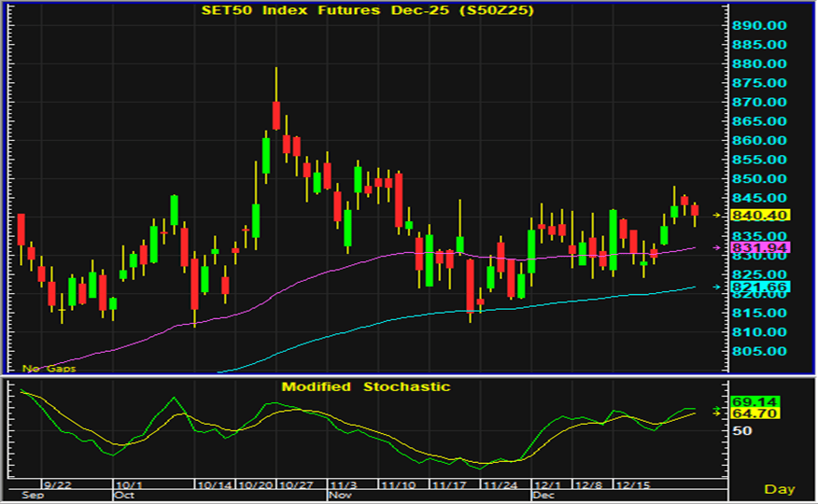This screenshot has height=504, width=818.
Task: Open the Day timeframe selector
Action: click(780, 488)
